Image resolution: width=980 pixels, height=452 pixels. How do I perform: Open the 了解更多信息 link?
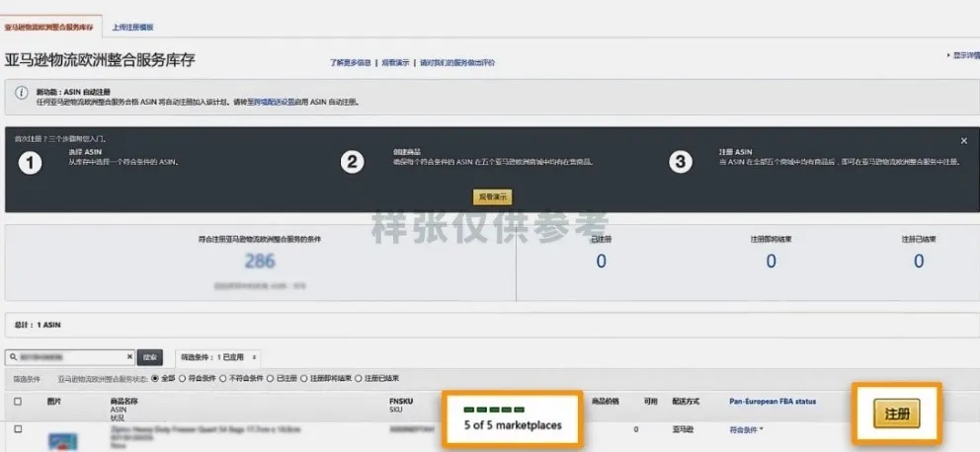(351, 63)
